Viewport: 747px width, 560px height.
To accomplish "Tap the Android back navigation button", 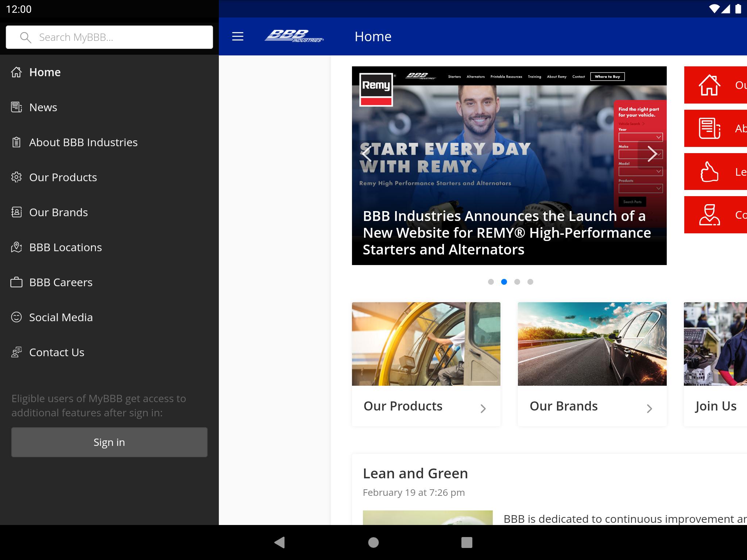I will [280, 542].
